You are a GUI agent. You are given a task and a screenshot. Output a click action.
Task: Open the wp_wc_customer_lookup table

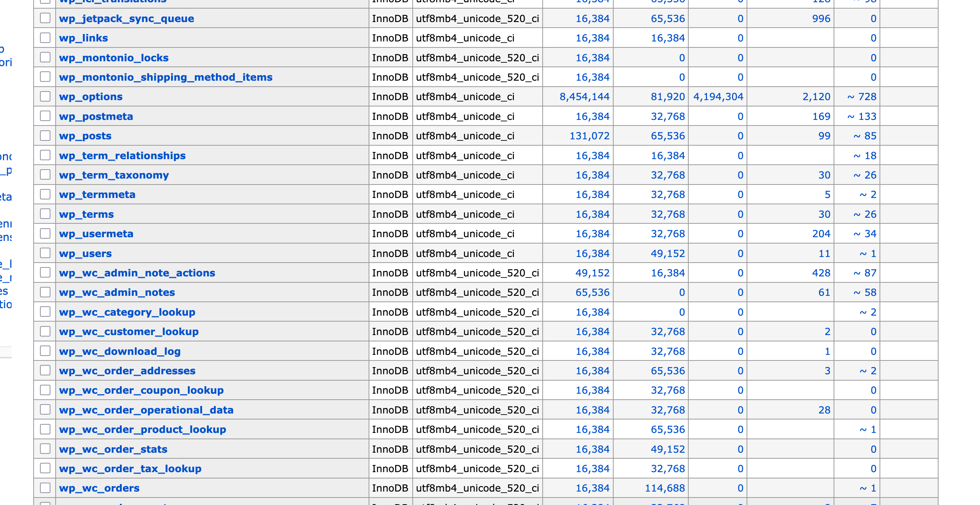pyautogui.click(x=128, y=331)
